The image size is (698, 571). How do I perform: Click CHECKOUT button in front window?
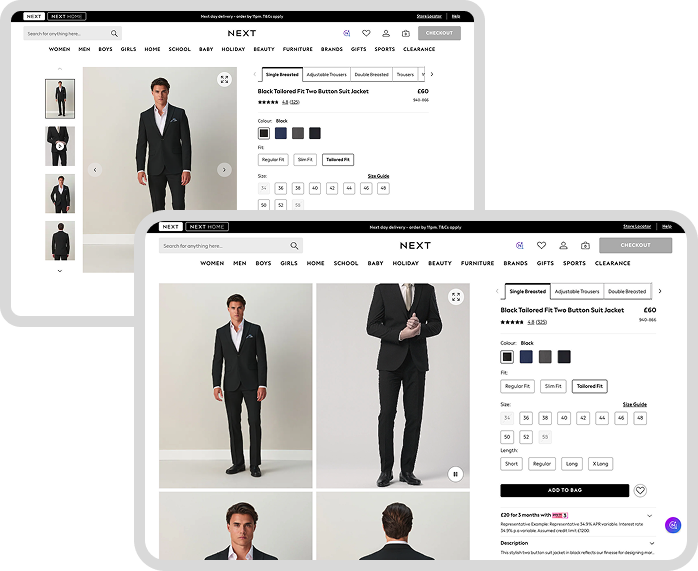(x=635, y=245)
